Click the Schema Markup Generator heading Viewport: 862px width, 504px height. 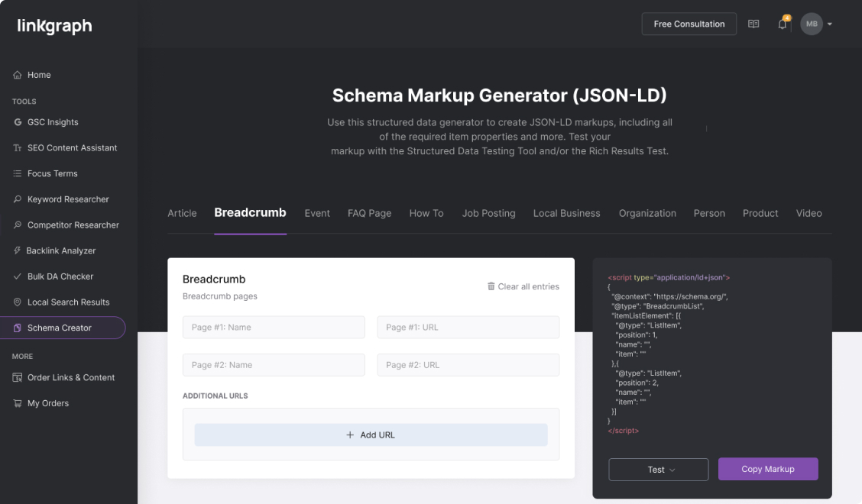499,95
